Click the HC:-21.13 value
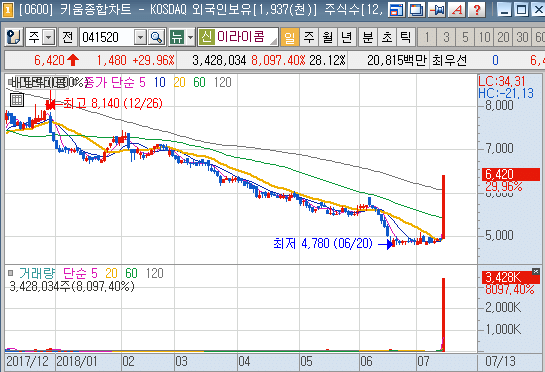The image size is (545, 372). [x=506, y=93]
